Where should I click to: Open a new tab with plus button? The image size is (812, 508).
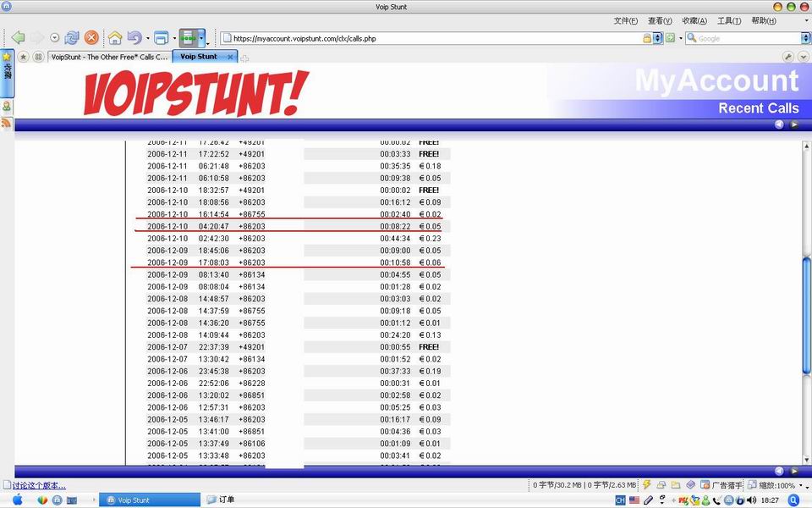pyautogui.click(x=244, y=58)
